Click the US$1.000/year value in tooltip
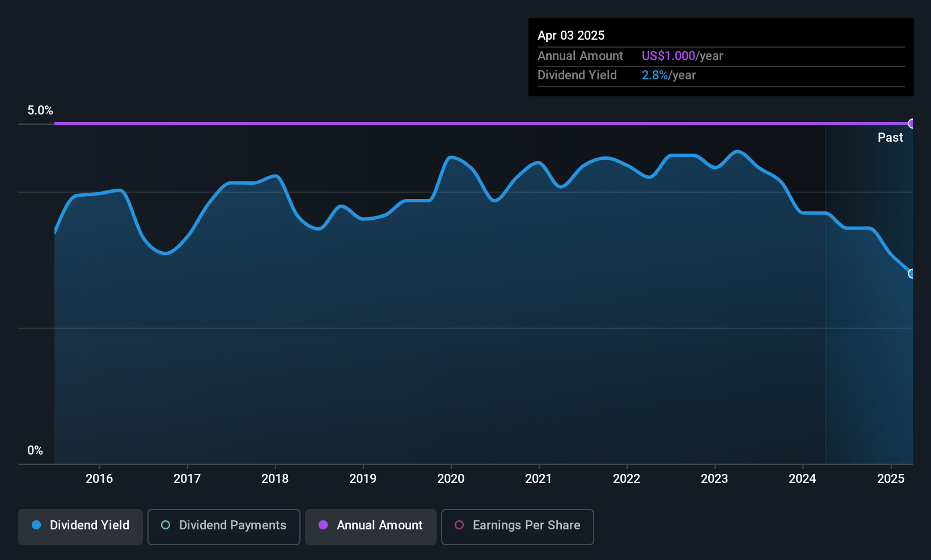The image size is (931, 560). click(x=682, y=56)
